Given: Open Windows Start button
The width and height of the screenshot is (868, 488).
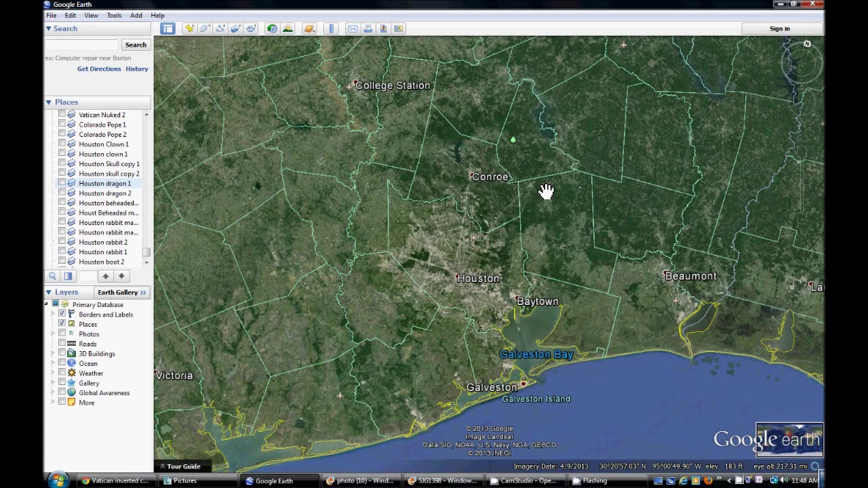Looking at the screenshot, I should tap(58, 481).
